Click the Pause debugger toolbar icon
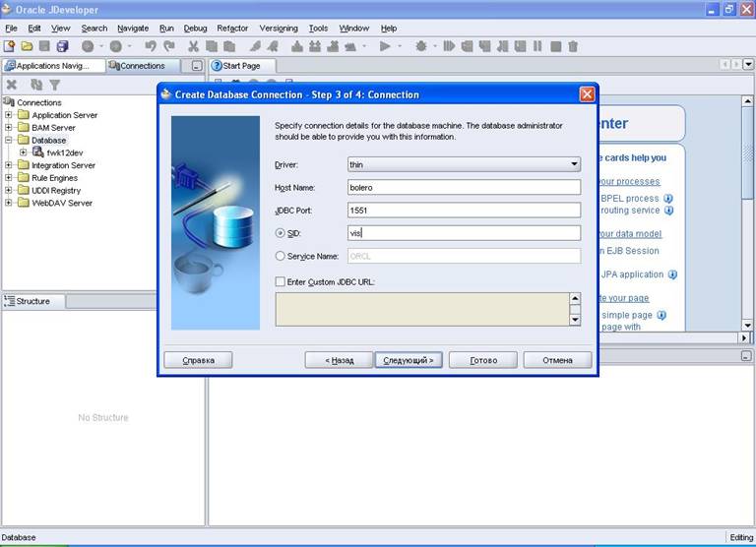This screenshot has height=547, width=756. click(x=537, y=46)
